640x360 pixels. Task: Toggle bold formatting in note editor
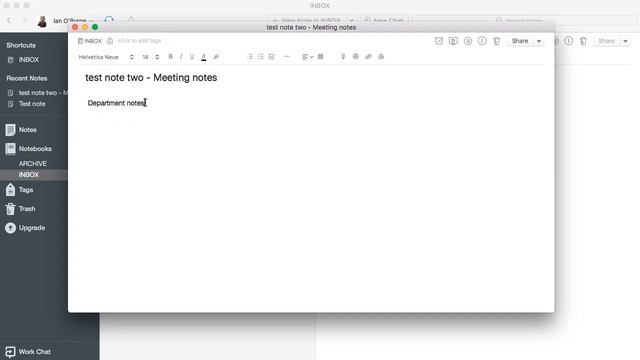171,57
